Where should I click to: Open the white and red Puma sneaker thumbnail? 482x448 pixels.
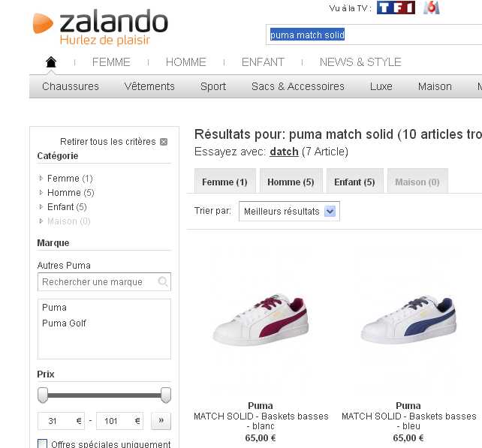261,319
